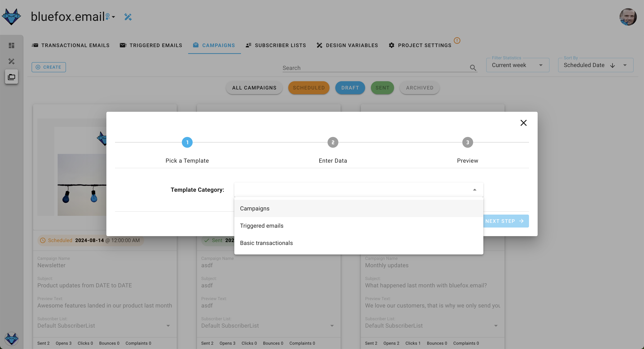Click step 2 Enter Data circle
Screen dimensions: 644x349
[333, 142]
